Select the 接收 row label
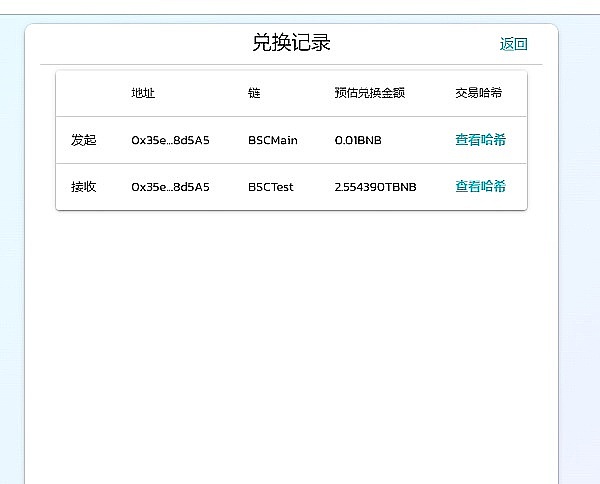 tap(84, 187)
